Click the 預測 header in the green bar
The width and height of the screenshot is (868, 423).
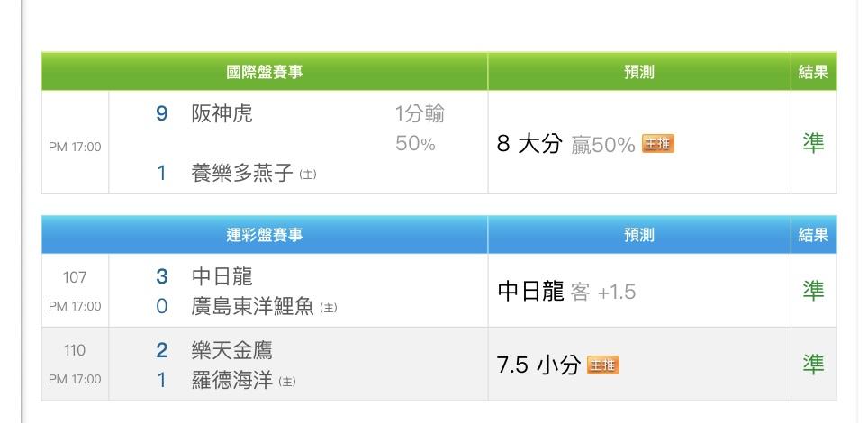(x=638, y=72)
